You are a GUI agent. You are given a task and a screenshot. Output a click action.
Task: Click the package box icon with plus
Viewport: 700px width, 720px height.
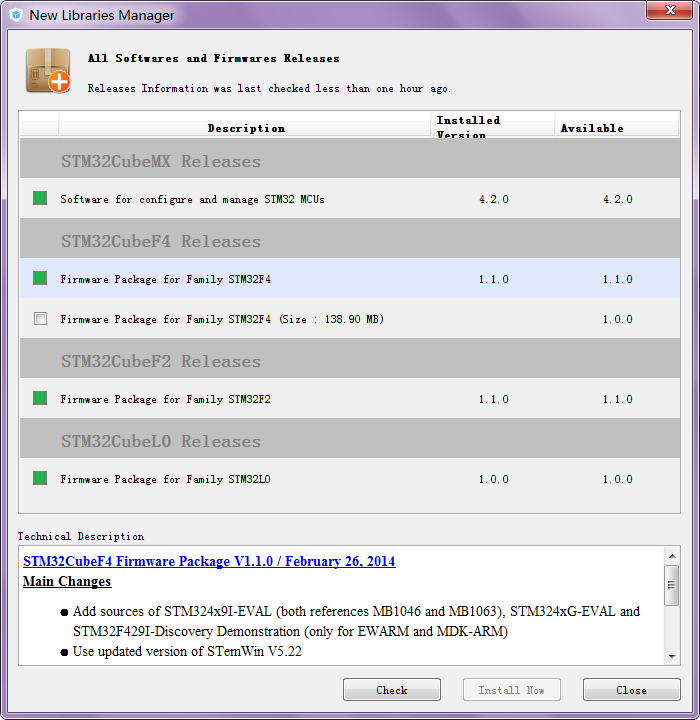point(48,70)
